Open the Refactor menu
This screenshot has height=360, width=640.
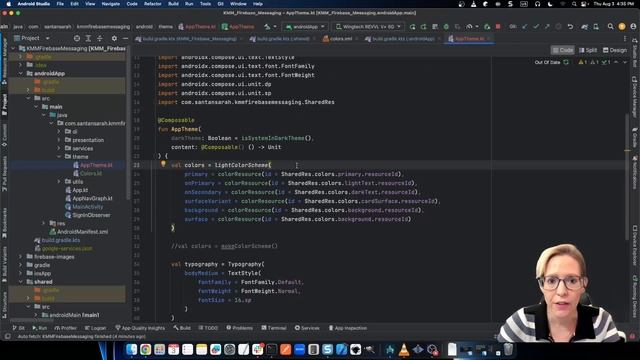click(152, 4)
